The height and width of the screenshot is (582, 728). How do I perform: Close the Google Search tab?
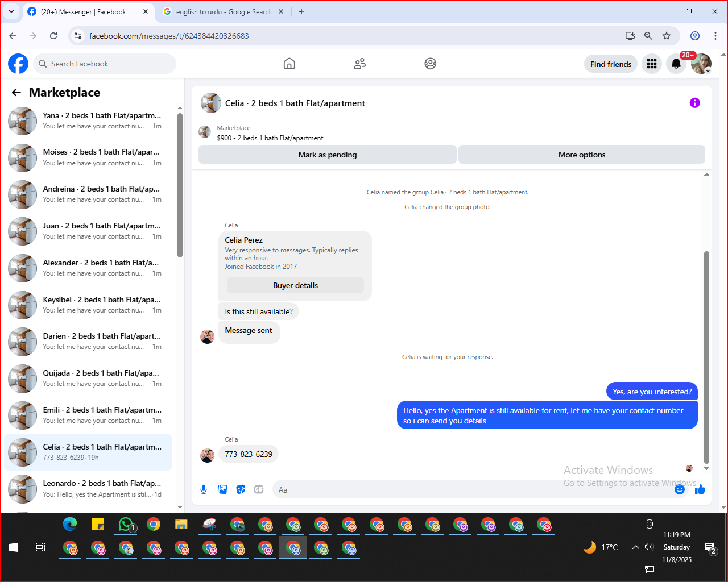click(281, 11)
